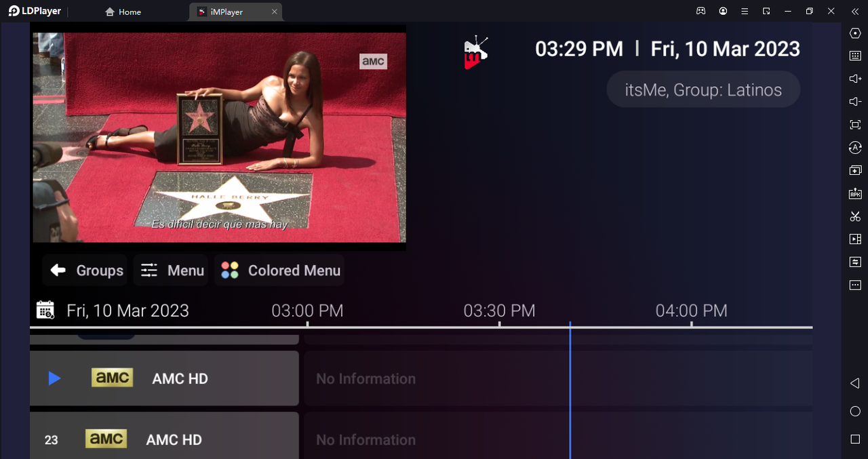
Task: Close the iMPlayer tab
Action: [x=274, y=12]
